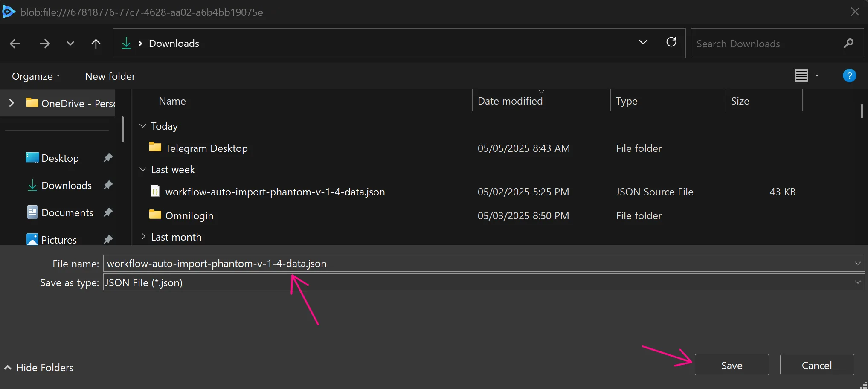Expand the Last month group

pyautogui.click(x=142, y=237)
